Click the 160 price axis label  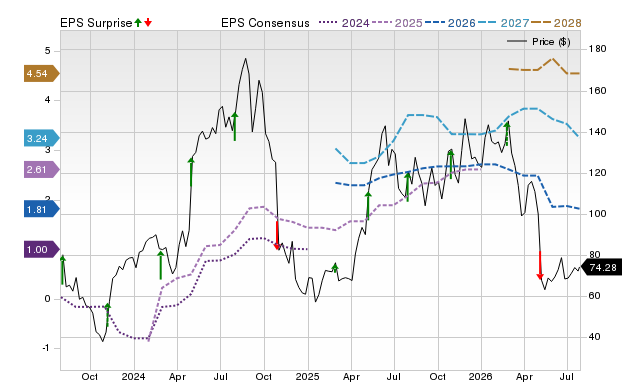pos(598,91)
